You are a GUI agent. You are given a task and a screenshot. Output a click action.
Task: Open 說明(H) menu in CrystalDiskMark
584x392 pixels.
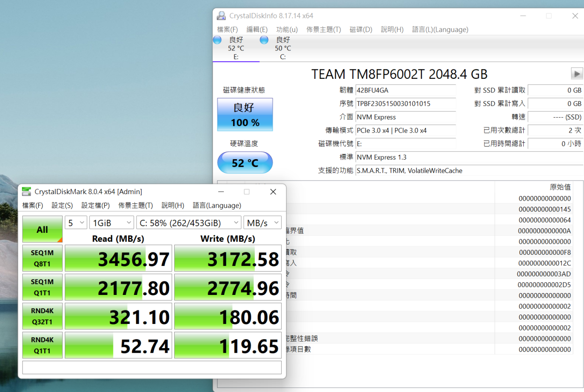coord(173,205)
